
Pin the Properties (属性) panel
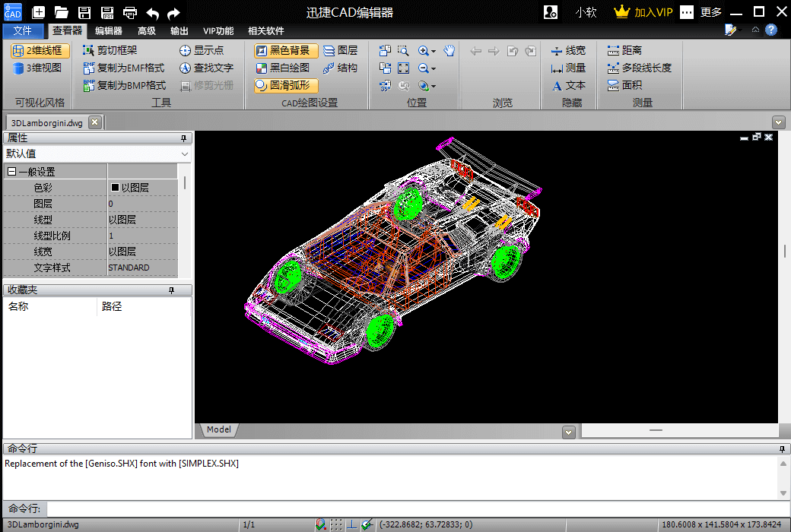point(183,138)
